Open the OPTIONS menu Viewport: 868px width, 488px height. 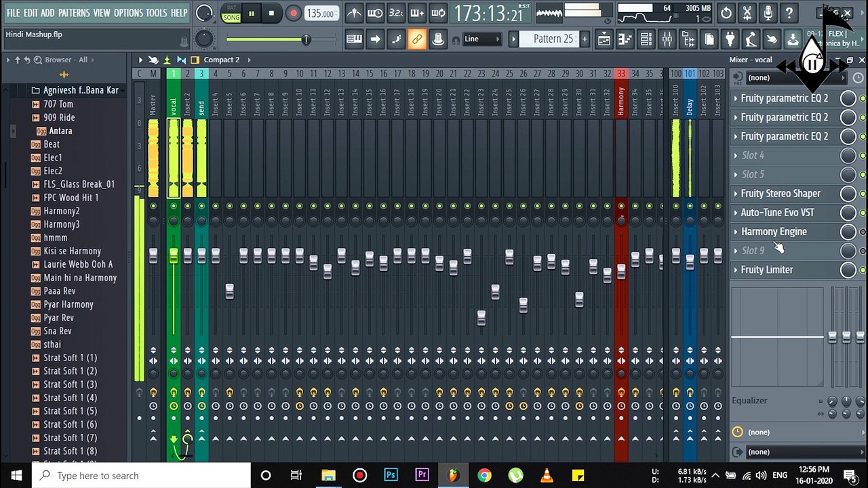pos(128,13)
